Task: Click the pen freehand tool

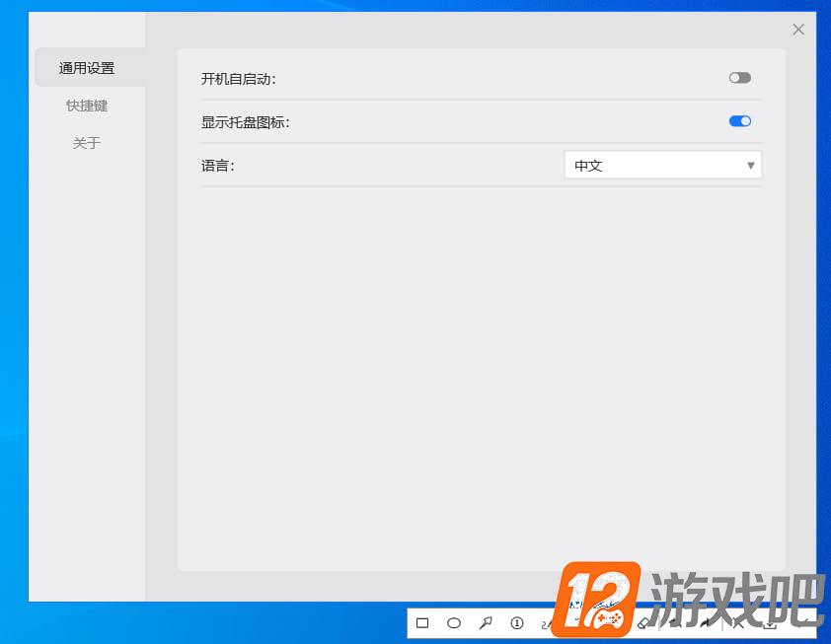Action: point(548,624)
